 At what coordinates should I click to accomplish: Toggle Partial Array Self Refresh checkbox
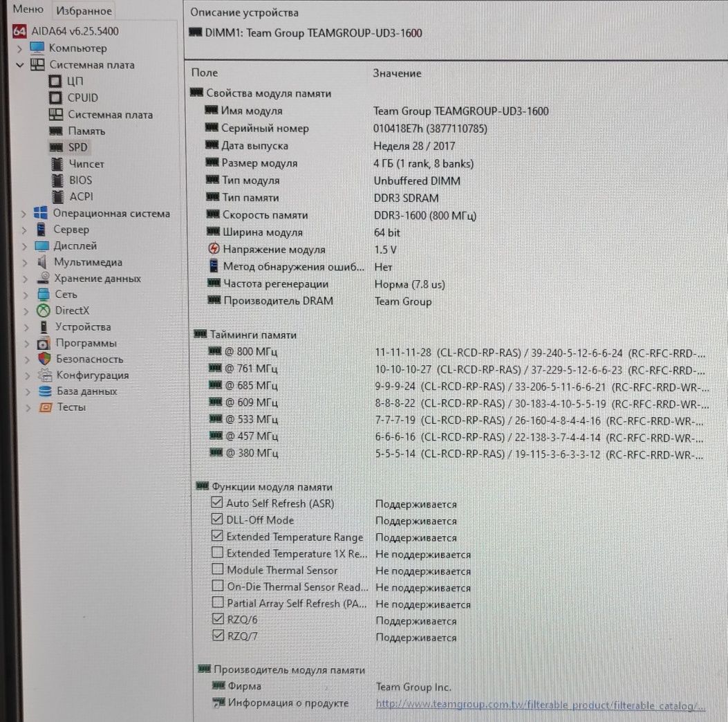218,602
